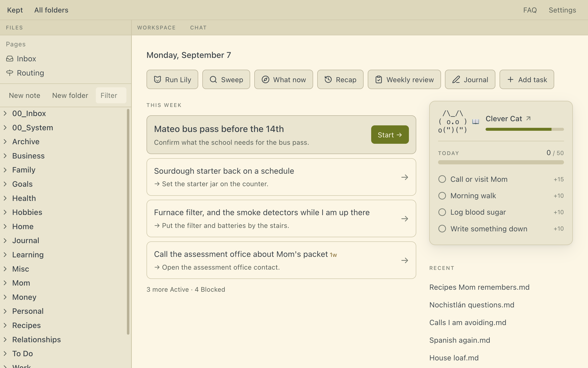Start the Mateo bus pass task
The height and width of the screenshot is (368, 588).
(390, 135)
